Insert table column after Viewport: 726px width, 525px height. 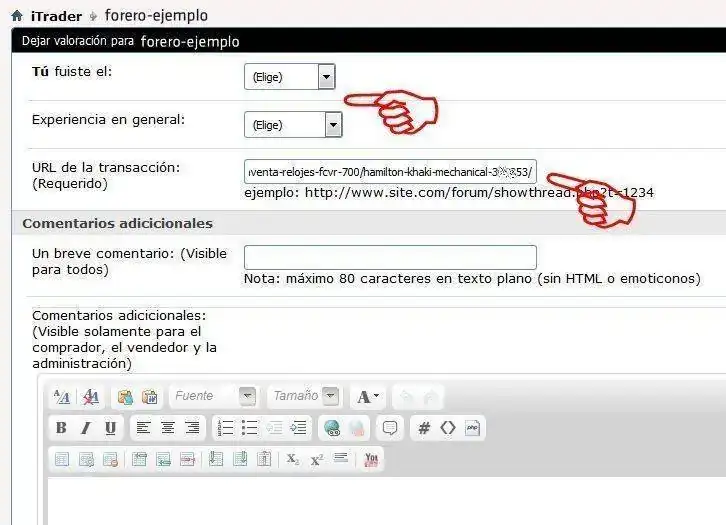coord(240,459)
